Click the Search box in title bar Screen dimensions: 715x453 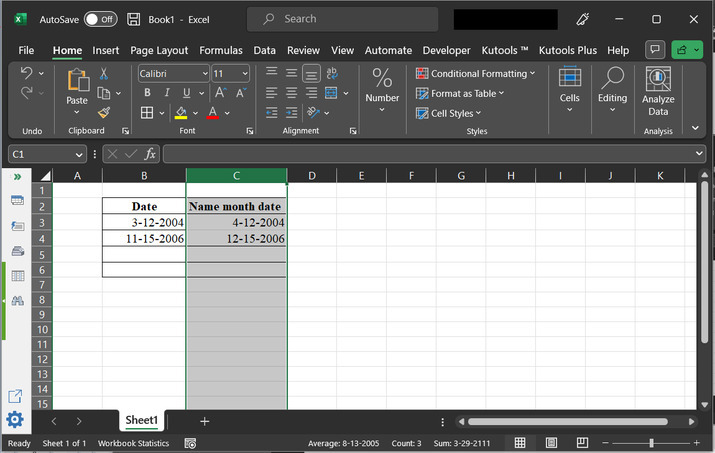(342, 19)
